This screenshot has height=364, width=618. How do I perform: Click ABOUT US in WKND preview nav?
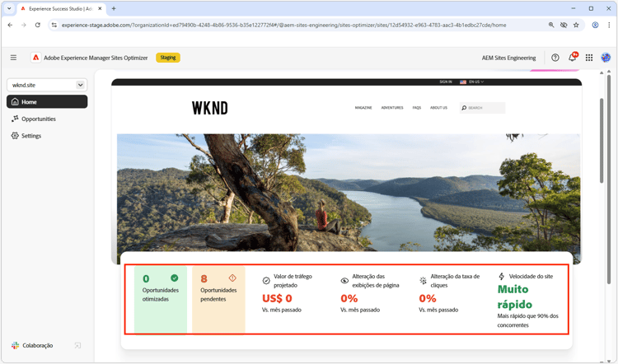tap(438, 108)
